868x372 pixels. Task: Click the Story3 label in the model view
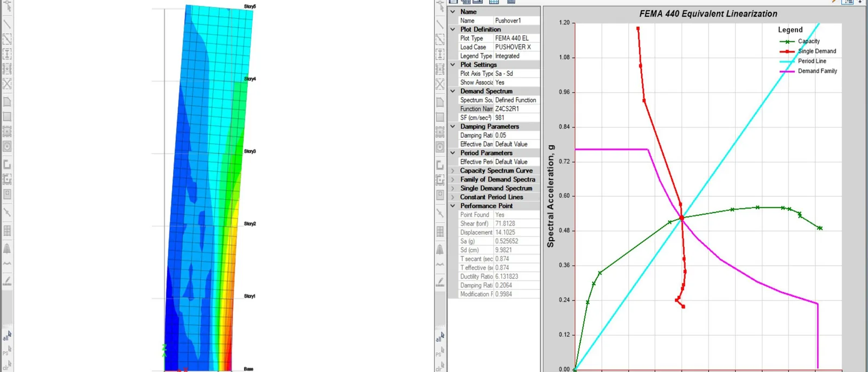pos(250,151)
